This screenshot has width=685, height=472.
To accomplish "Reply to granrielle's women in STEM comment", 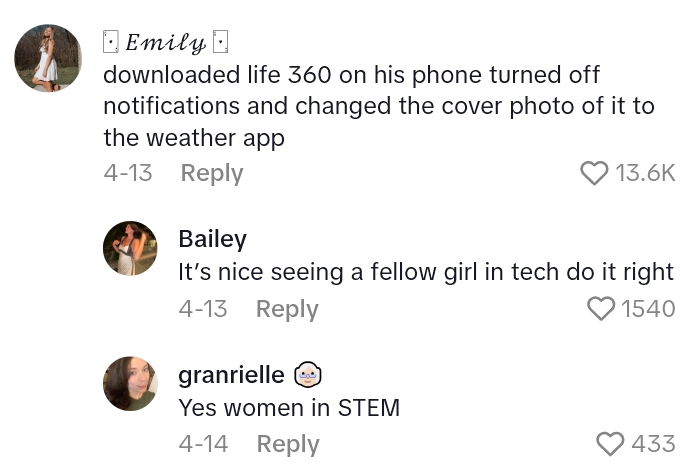I will [x=287, y=443].
